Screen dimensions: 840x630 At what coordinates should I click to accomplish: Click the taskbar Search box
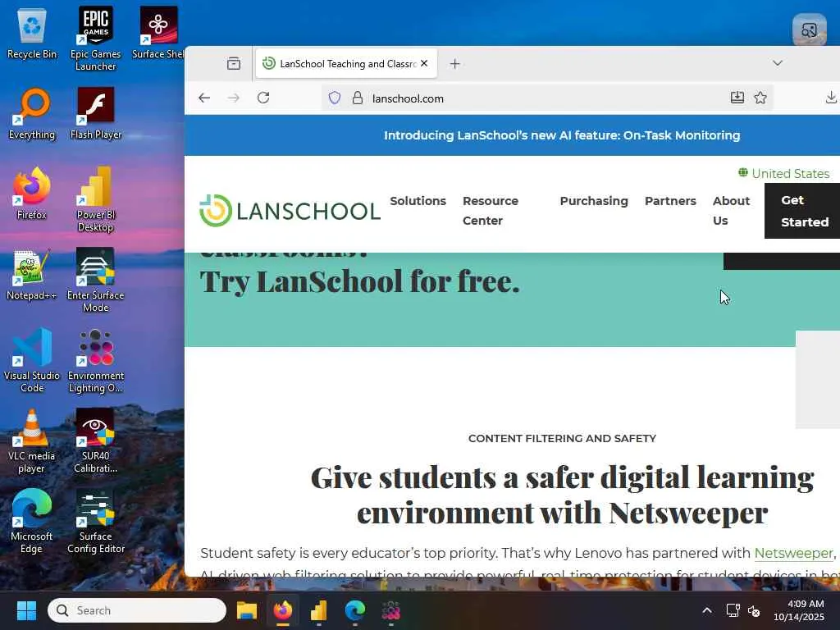137,610
